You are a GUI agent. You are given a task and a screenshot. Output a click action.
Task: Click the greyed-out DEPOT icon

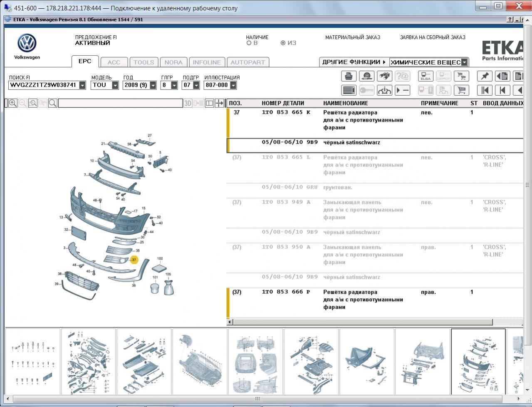coord(443,76)
